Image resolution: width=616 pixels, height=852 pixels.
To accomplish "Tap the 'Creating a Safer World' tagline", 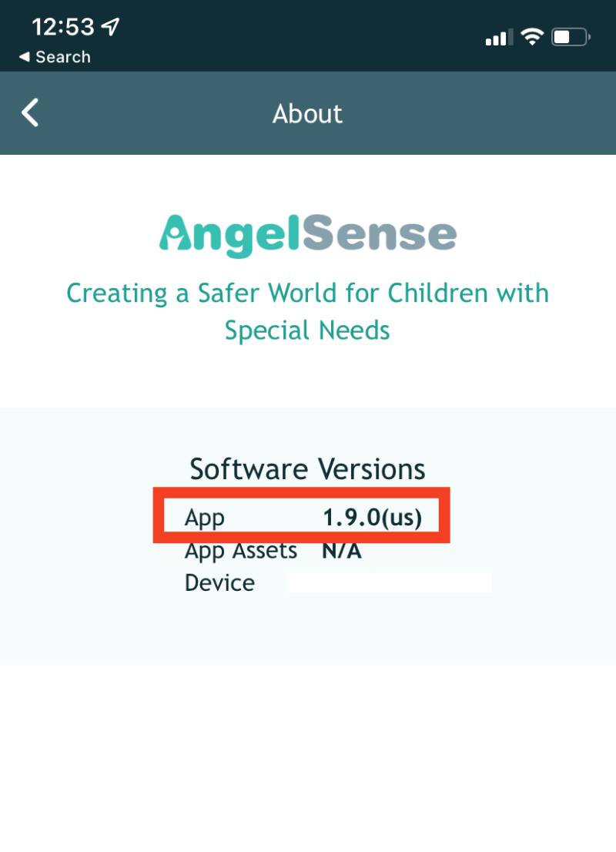I will click(x=308, y=311).
